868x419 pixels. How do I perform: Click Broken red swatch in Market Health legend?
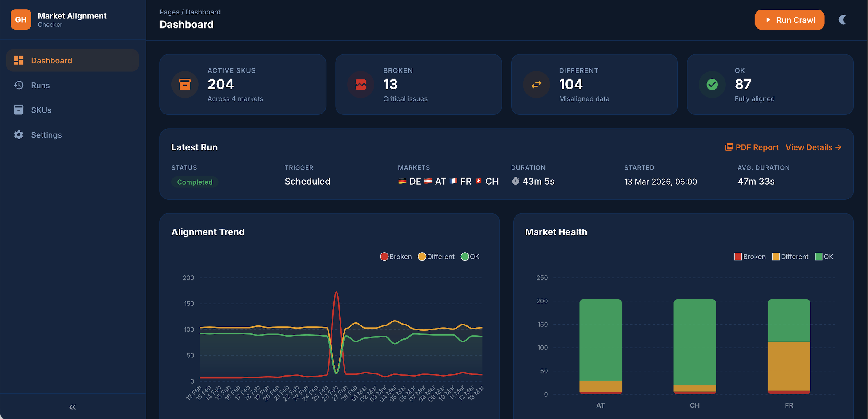738,257
